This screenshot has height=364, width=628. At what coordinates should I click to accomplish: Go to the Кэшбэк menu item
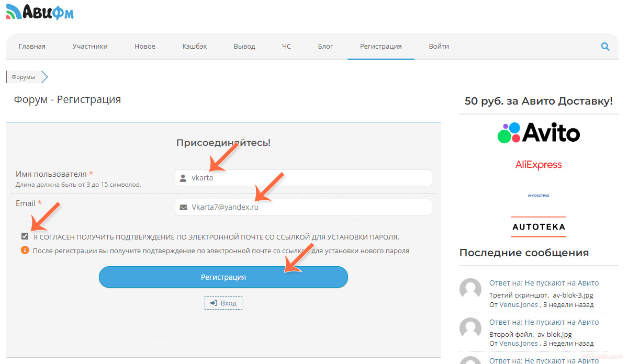[x=195, y=47]
